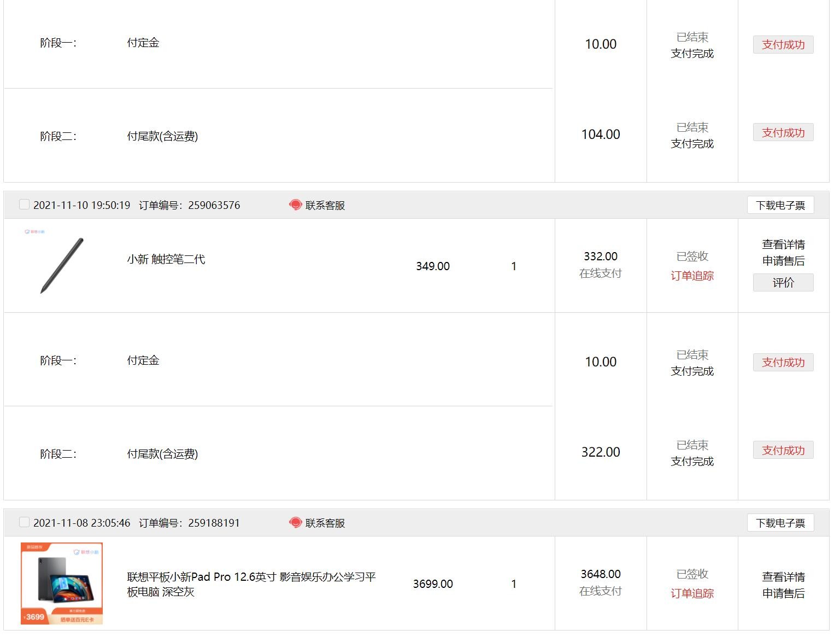Click 联系客服 text for order 259063576
Image resolution: width=840 pixels, height=636 pixels.
325,205
